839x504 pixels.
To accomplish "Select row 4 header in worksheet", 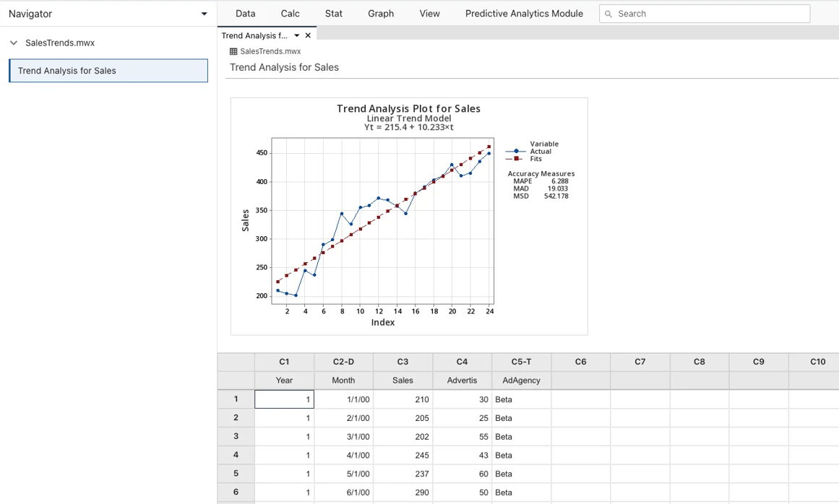I will [236, 455].
